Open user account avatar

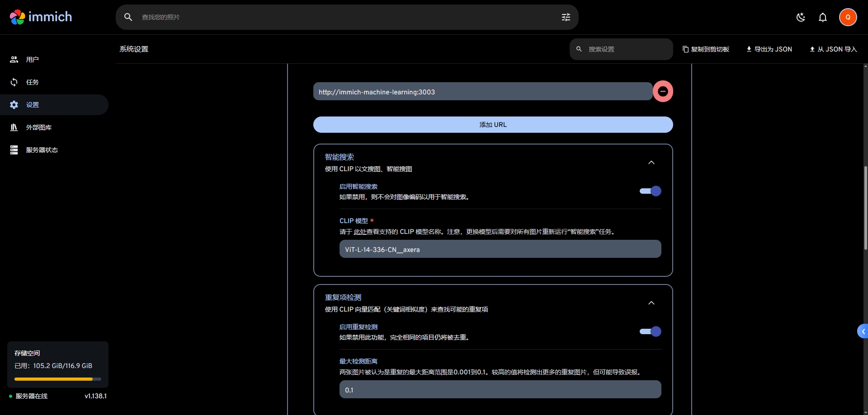click(848, 17)
